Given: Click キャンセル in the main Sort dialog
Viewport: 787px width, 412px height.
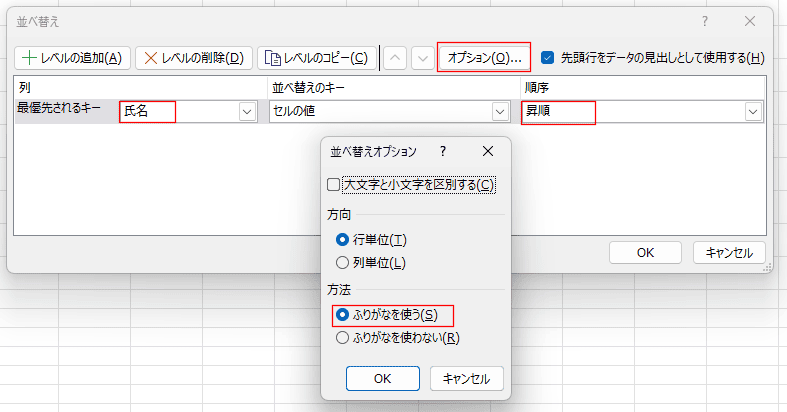Looking at the screenshot, I should tap(729, 253).
